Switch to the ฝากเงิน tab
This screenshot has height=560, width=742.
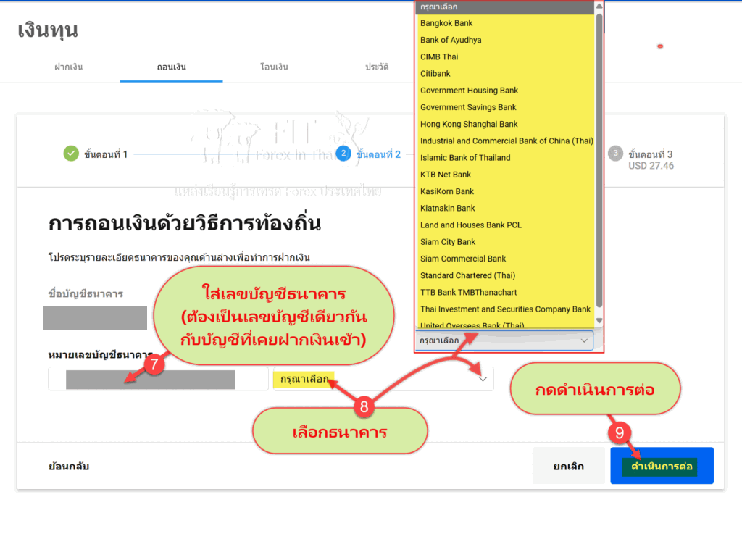pyautogui.click(x=69, y=67)
